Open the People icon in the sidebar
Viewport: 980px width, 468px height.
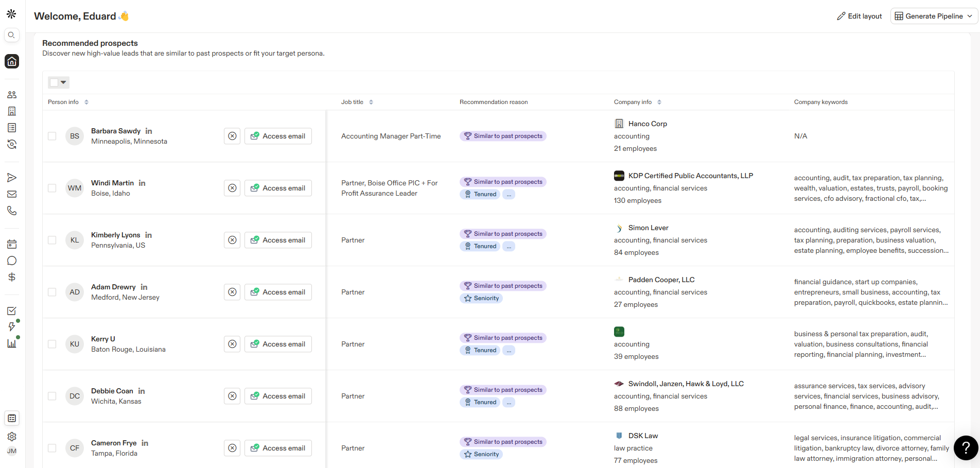[12, 95]
